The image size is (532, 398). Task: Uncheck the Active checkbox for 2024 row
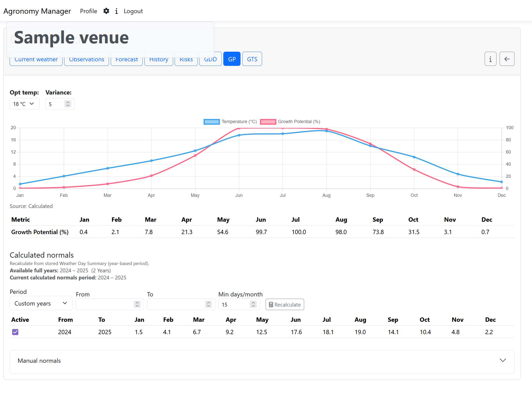click(15, 332)
